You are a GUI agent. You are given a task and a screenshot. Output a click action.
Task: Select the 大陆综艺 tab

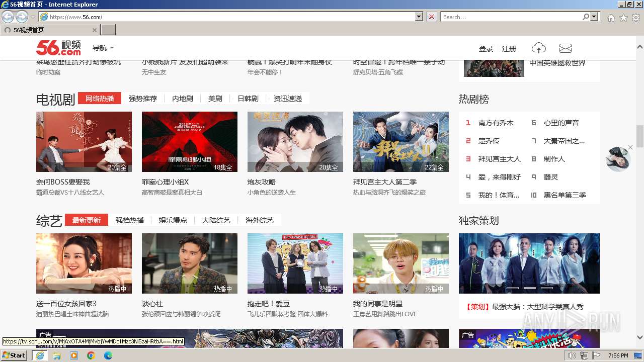[x=216, y=220]
